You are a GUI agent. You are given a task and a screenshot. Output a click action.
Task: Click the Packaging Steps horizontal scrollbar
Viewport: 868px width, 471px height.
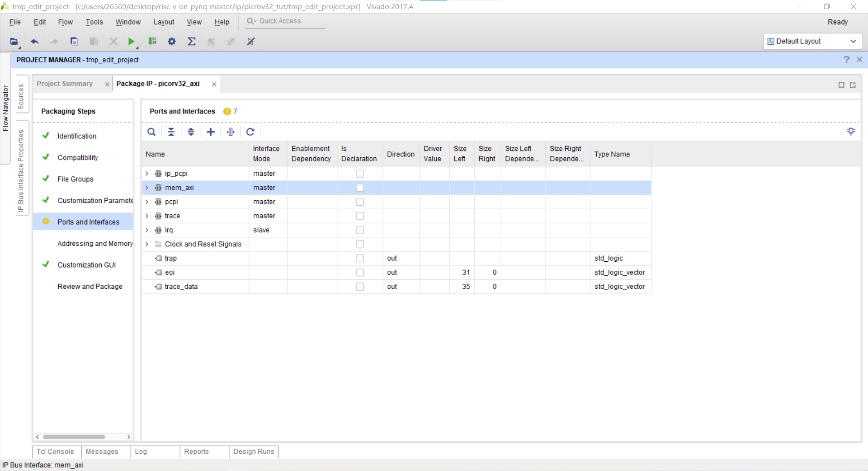point(74,437)
